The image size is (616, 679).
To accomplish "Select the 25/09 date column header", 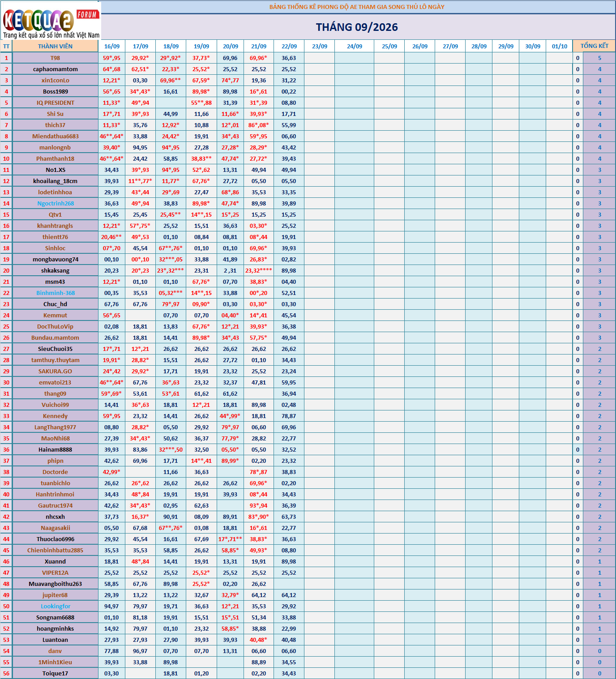I will click(389, 46).
